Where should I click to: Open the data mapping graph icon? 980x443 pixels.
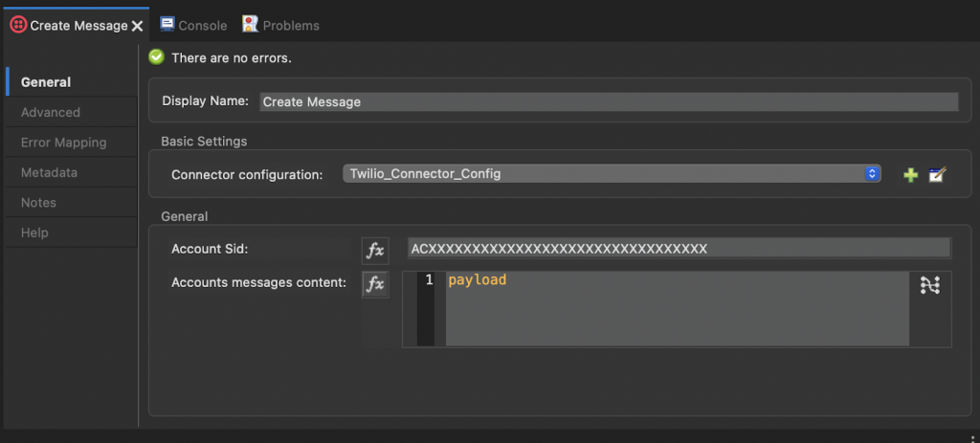coord(929,285)
